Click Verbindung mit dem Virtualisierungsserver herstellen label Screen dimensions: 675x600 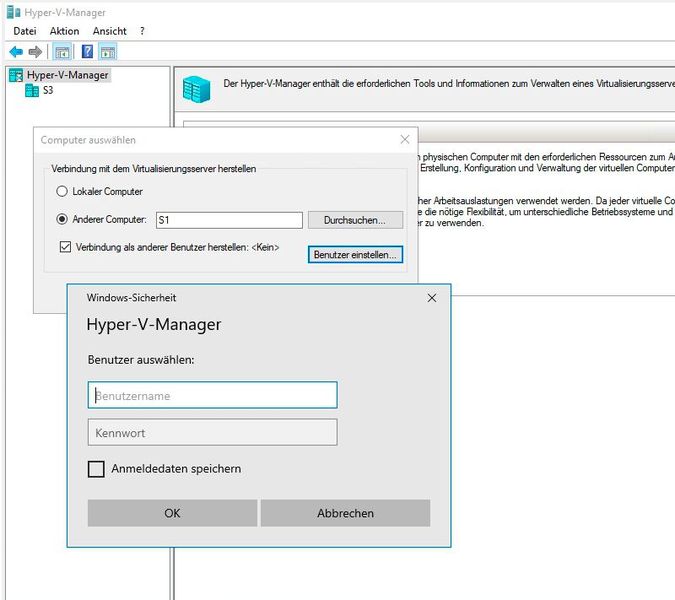154,169
